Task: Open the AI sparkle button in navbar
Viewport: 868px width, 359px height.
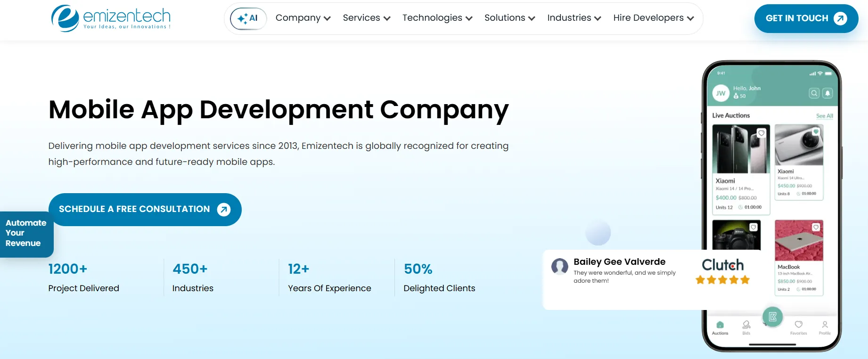Action: (x=248, y=18)
